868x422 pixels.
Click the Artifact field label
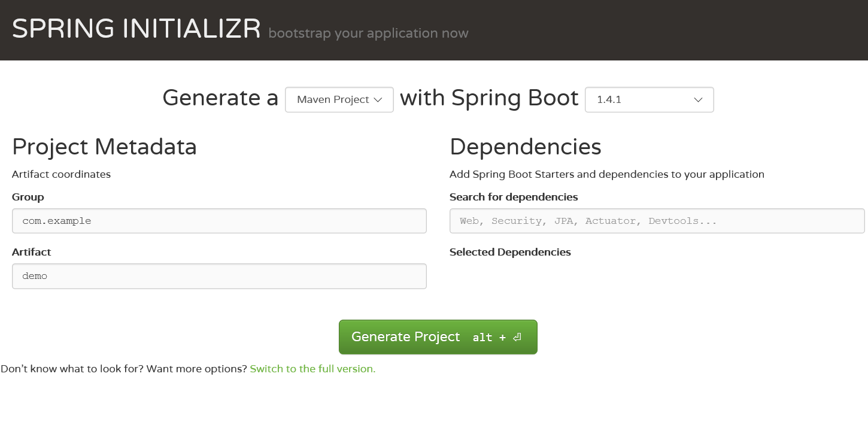click(31, 252)
